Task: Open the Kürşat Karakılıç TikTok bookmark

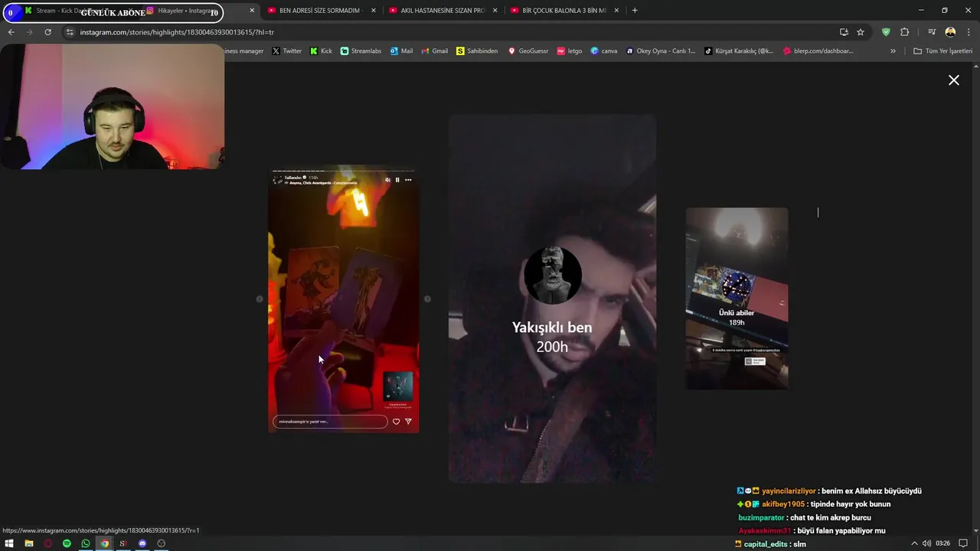Action: 739,51
